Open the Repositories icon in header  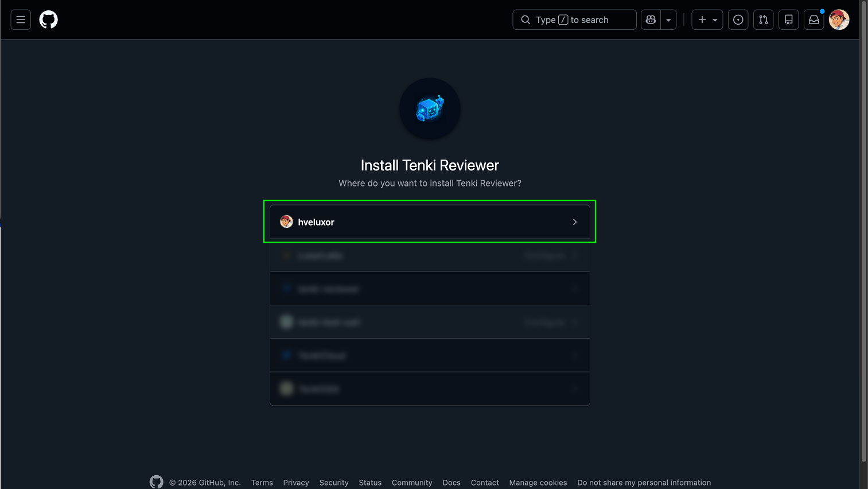pyautogui.click(x=789, y=20)
